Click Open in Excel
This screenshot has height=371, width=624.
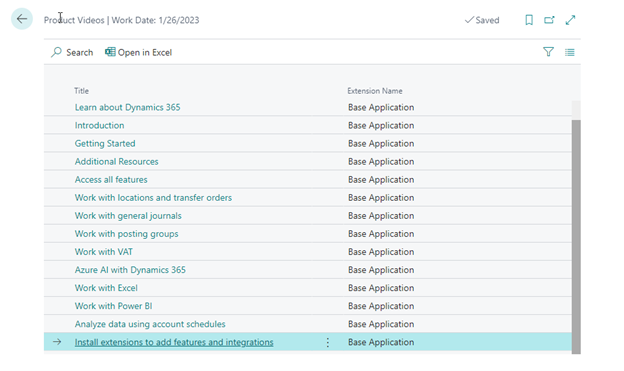coord(138,52)
